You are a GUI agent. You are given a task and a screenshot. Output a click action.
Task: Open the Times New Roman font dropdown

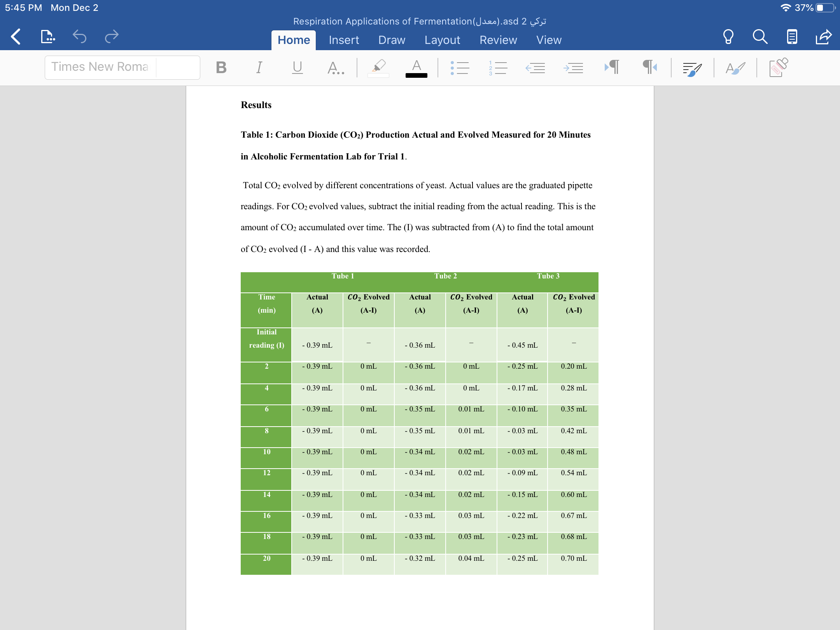(x=100, y=67)
